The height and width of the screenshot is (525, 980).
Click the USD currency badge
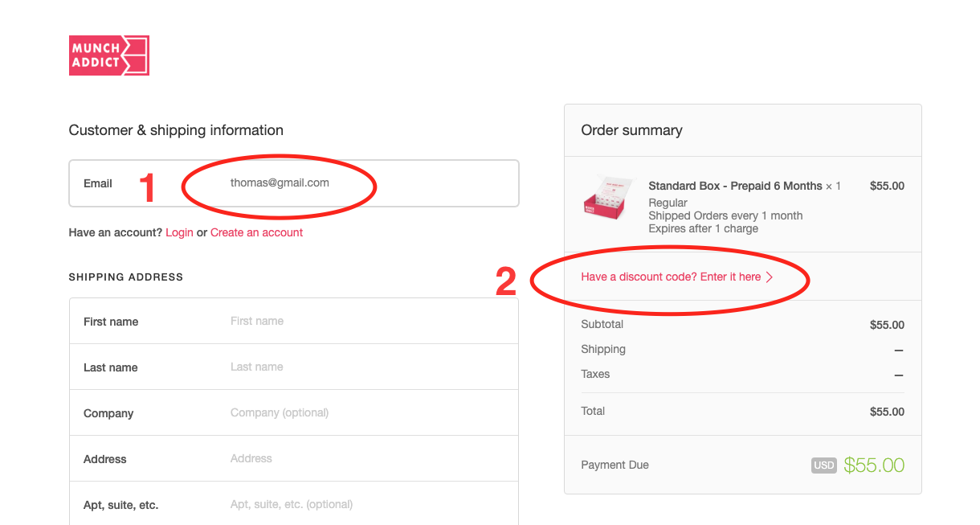pos(824,465)
